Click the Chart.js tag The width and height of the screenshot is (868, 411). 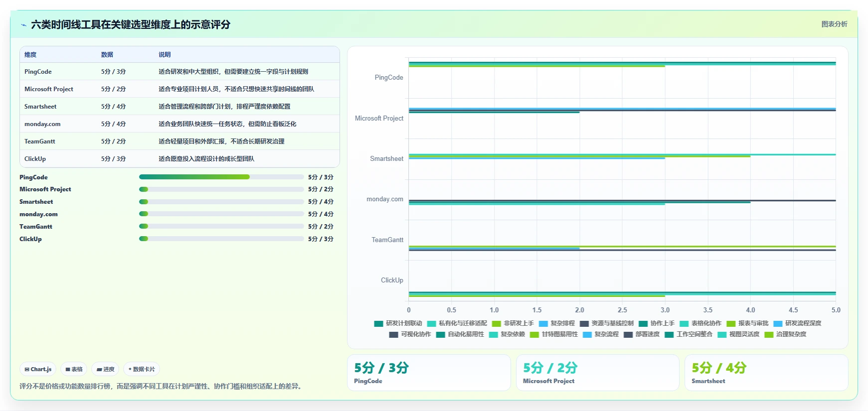38,369
